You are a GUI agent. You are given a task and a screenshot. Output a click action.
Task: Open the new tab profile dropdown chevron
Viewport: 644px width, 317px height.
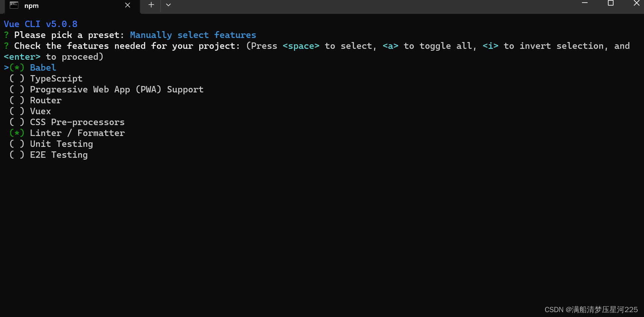click(x=168, y=5)
